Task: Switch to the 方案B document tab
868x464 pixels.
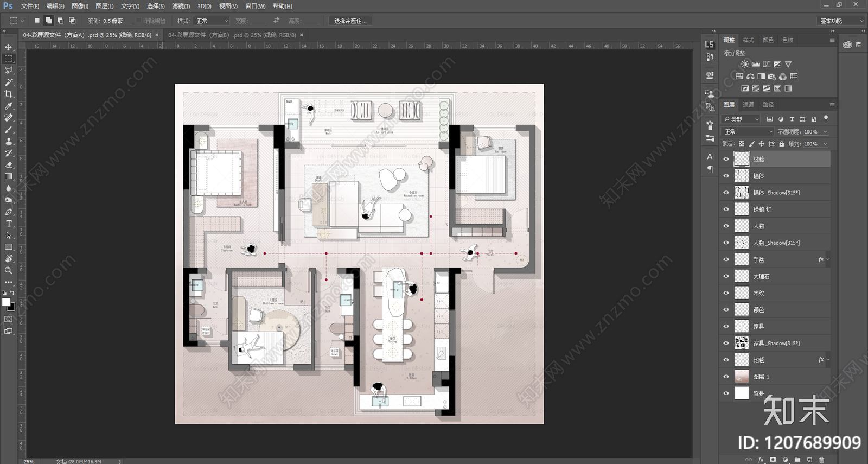Action: pos(232,35)
